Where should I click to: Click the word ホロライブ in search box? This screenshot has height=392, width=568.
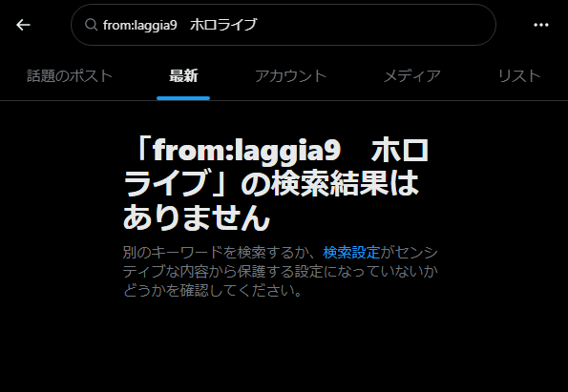[223, 25]
